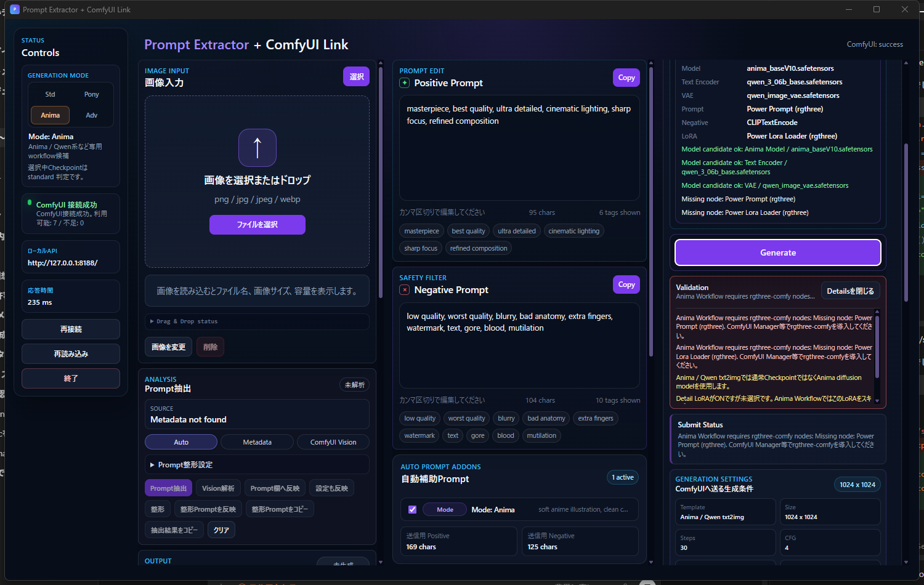Click the blurry tag chip
The image size is (924, 585).
pyautogui.click(x=506, y=418)
